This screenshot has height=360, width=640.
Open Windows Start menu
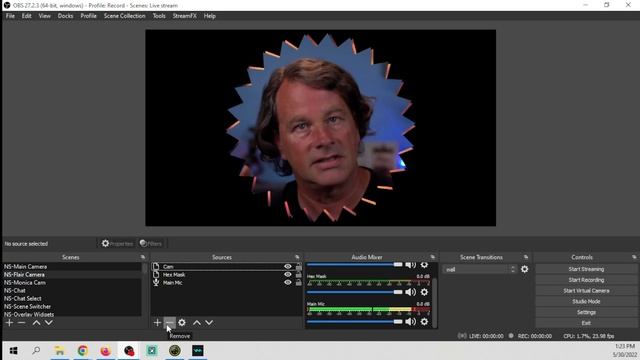(x=13, y=351)
